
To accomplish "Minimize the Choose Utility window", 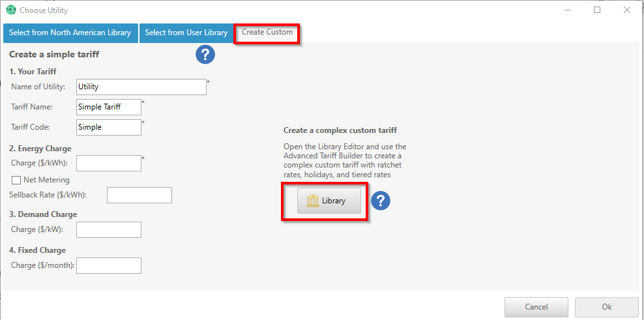I will tap(567, 10).
